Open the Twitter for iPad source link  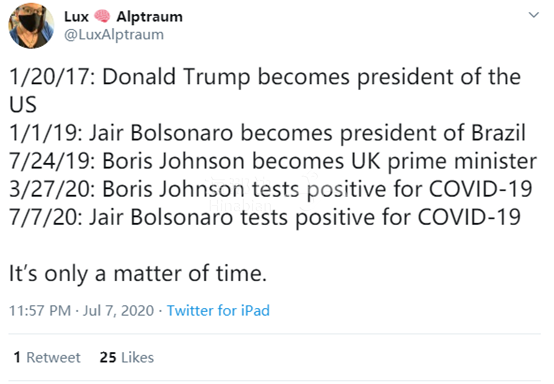(x=218, y=311)
